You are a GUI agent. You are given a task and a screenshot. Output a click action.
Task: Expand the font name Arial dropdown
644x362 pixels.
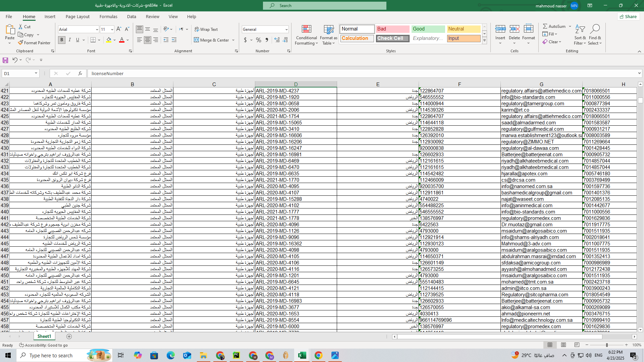pyautogui.click(x=97, y=29)
